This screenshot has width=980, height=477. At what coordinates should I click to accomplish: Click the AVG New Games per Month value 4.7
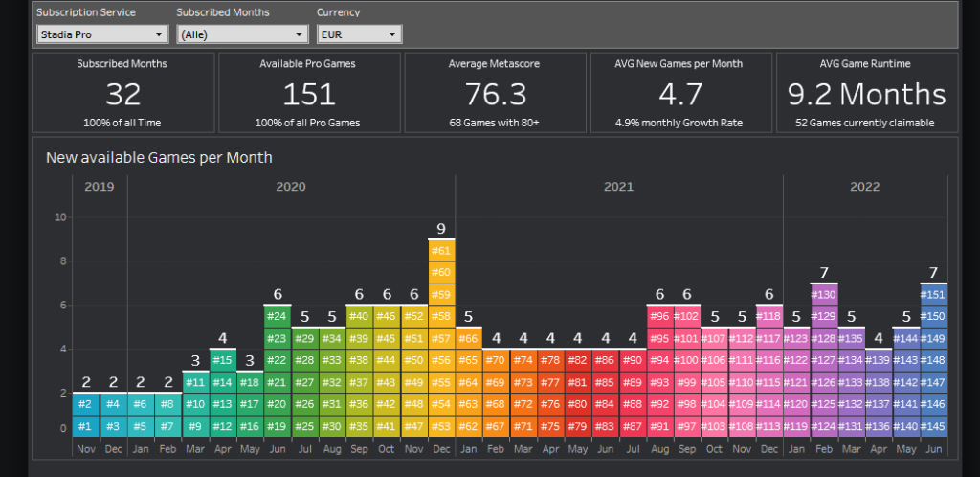(x=680, y=95)
